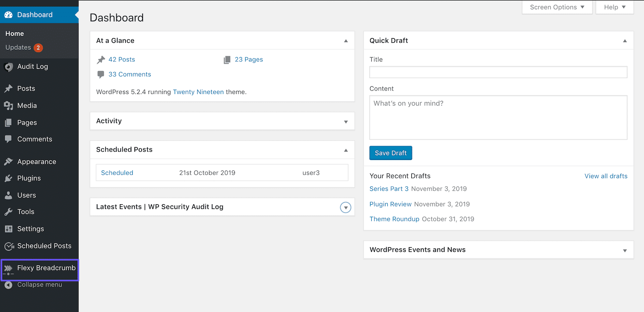Click the Plugins icon
This screenshot has width=644, height=312.
click(9, 178)
